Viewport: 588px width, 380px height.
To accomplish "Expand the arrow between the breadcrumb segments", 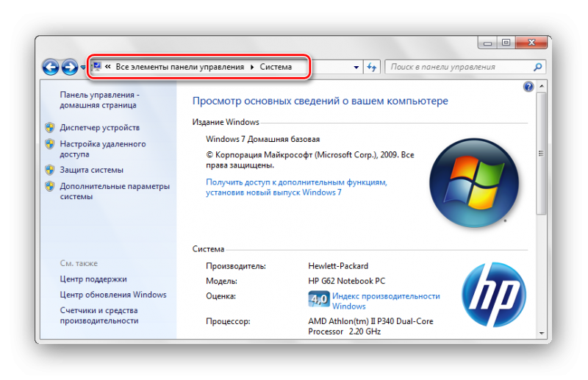I will 252,67.
